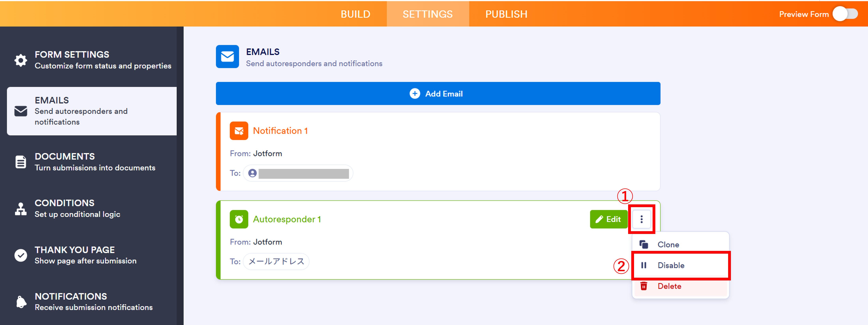Click the Notifications bell icon
The width and height of the screenshot is (868, 325).
tap(21, 302)
